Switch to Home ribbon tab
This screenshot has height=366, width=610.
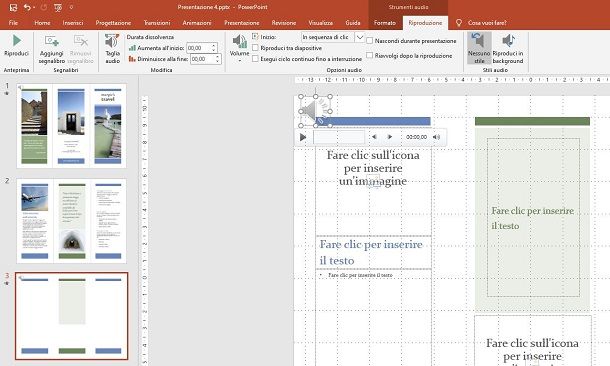point(42,23)
